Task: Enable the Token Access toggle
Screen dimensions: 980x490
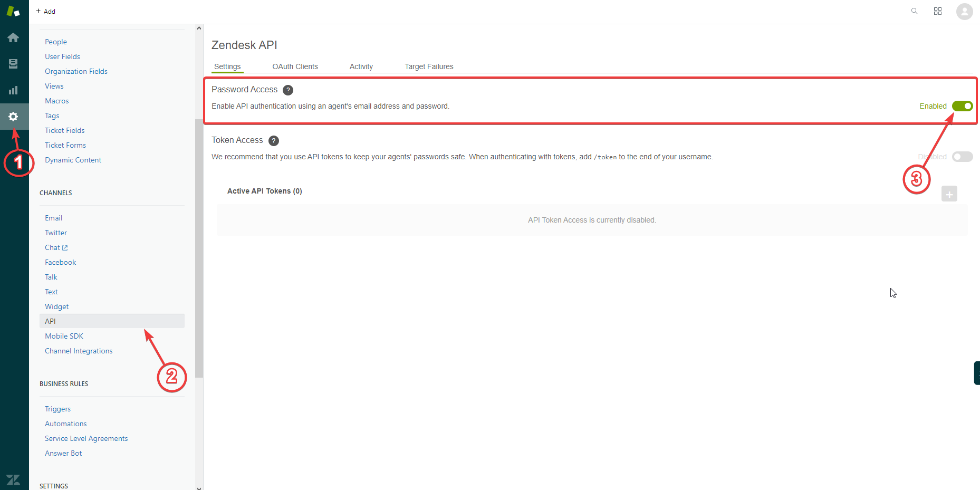Action: 963,157
